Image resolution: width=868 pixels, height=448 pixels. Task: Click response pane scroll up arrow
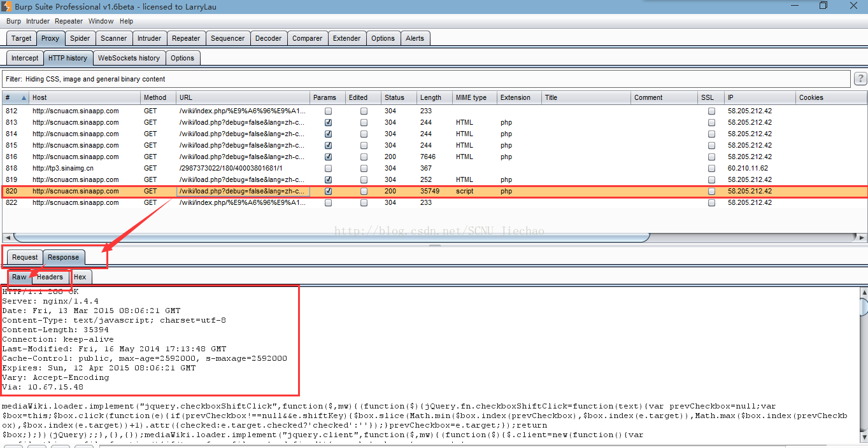tap(864, 291)
